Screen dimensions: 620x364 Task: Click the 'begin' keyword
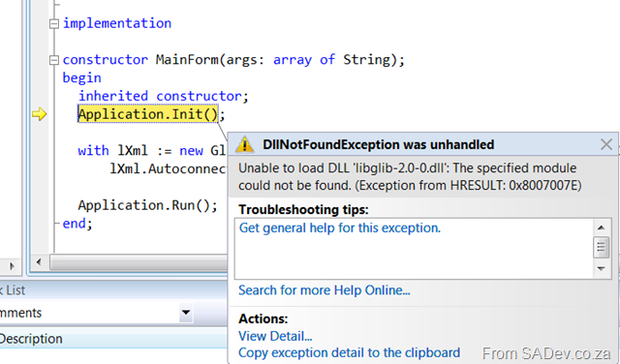[x=81, y=78]
